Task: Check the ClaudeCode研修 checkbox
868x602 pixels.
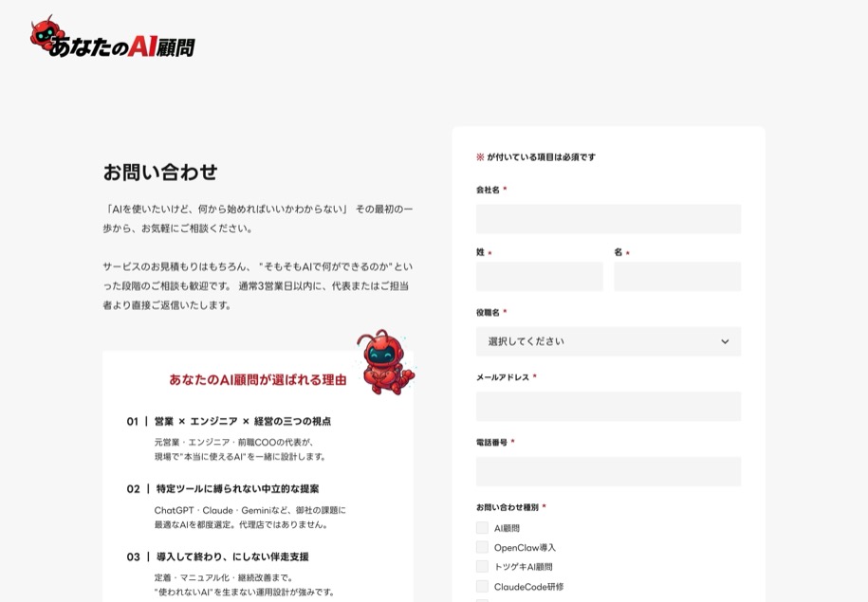Action: coord(482,586)
